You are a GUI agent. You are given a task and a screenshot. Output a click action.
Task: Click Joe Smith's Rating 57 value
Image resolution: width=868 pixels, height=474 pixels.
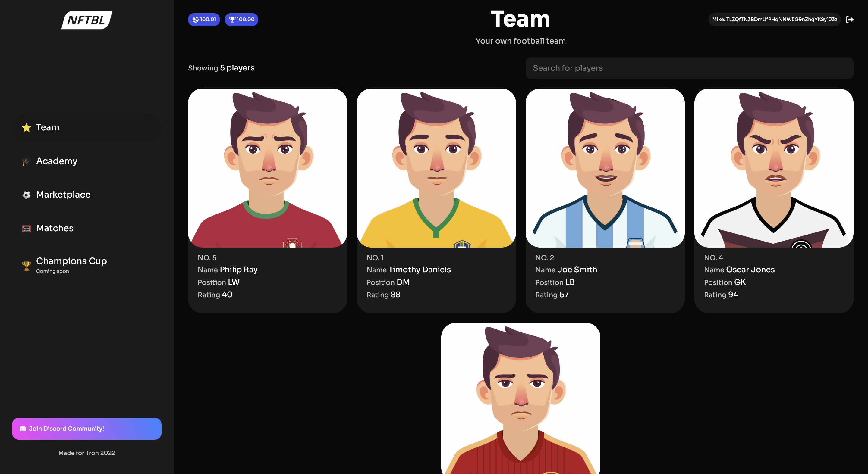click(x=564, y=295)
